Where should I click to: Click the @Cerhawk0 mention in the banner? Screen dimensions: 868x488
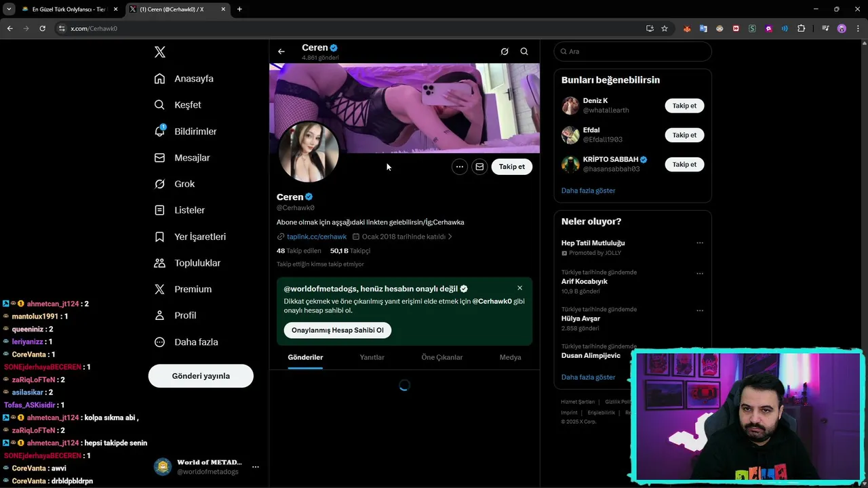(x=492, y=301)
